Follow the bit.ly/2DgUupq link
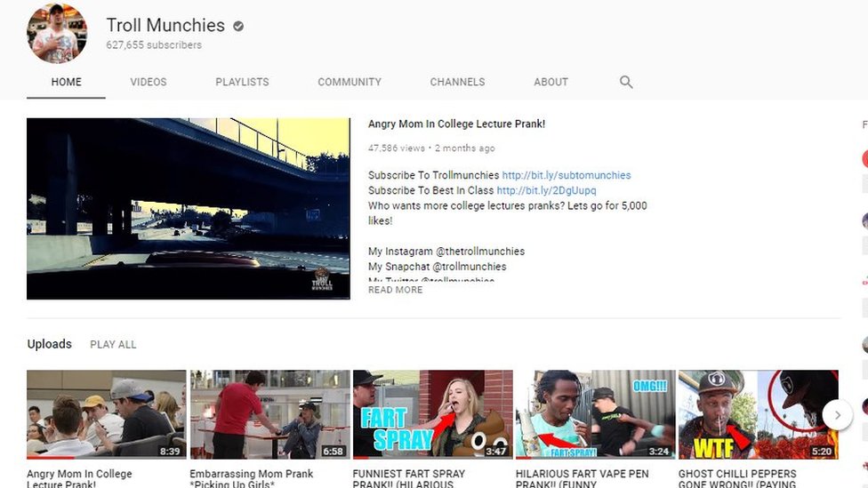The height and width of the screenshot is (488, 868). click(x=546, y=190)
